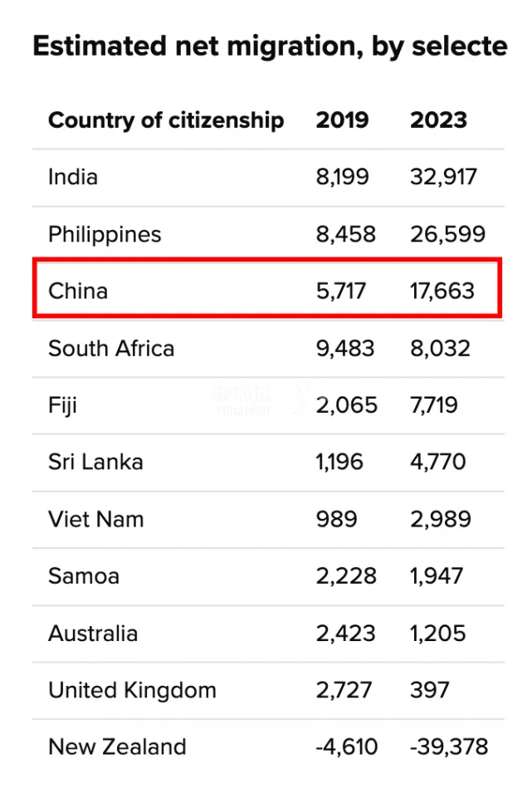Click the South Africa row label
This screenshot has height=793, width=532.
point(111,349)
